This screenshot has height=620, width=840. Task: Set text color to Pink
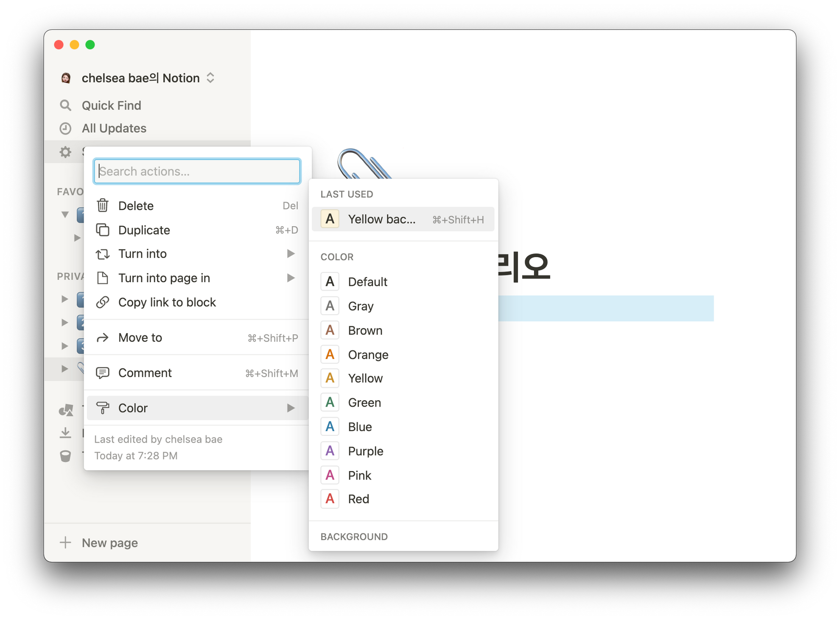403,475
